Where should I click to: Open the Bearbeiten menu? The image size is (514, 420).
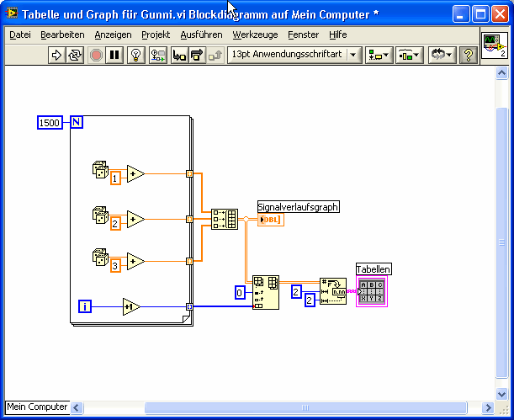(x=62, y=35)
